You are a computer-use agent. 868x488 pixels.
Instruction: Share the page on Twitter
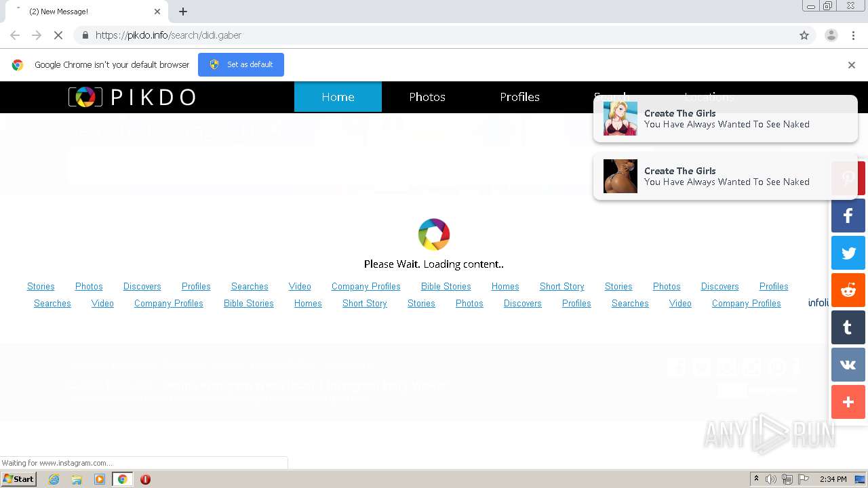pyautogui.click(x=848, y=253)
